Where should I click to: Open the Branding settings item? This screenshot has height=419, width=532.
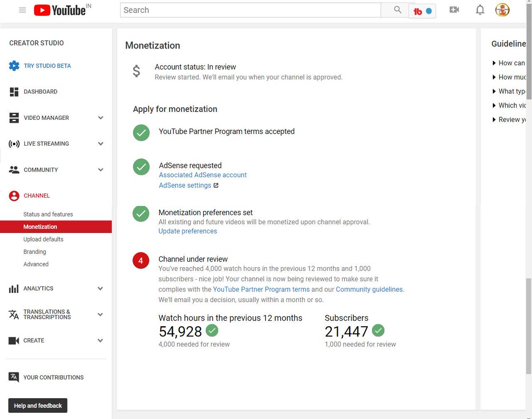pyautogui.click(x=35, y=252)
